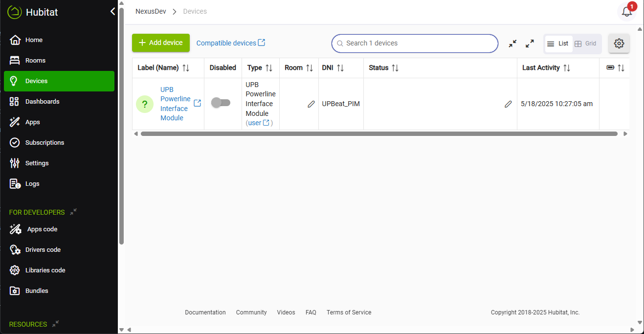
Task: Click the pencil icon in Status column
Action: 508,104
